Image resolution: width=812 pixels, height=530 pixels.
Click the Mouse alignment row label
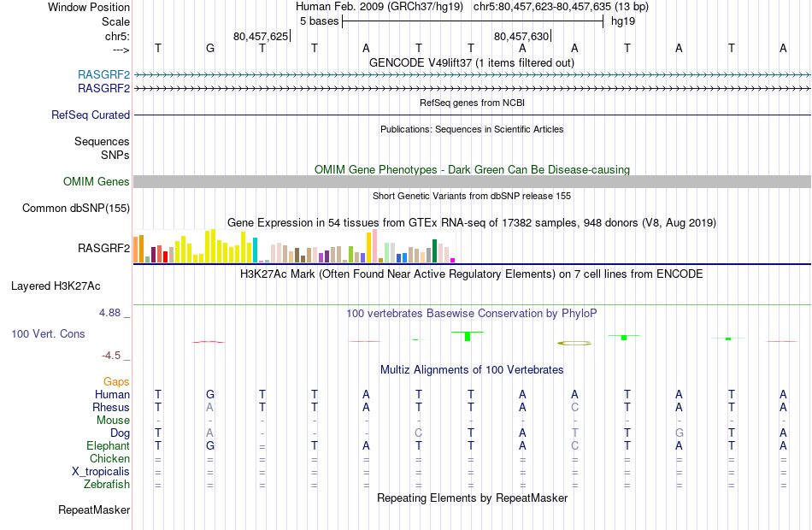coord(113,421)
